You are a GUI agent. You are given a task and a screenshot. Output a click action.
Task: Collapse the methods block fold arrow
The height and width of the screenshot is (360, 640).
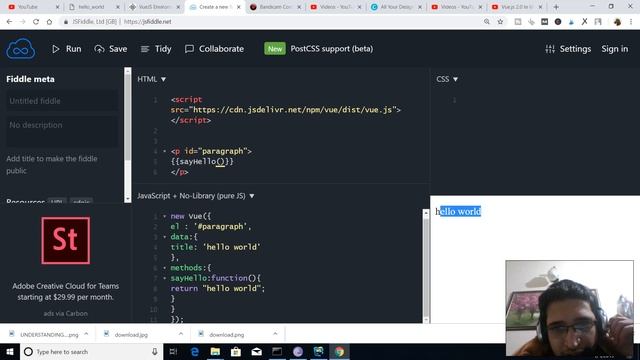click(164, 268)
